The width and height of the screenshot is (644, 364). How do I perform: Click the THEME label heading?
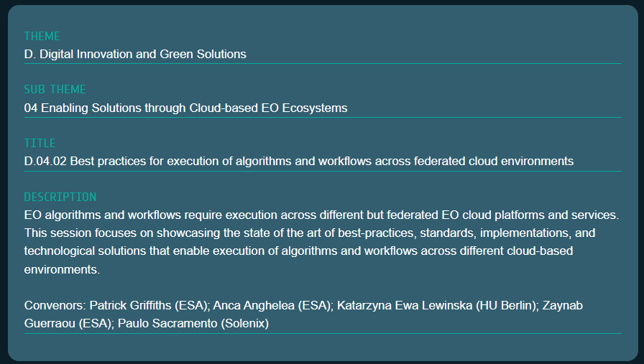(42, 36)
